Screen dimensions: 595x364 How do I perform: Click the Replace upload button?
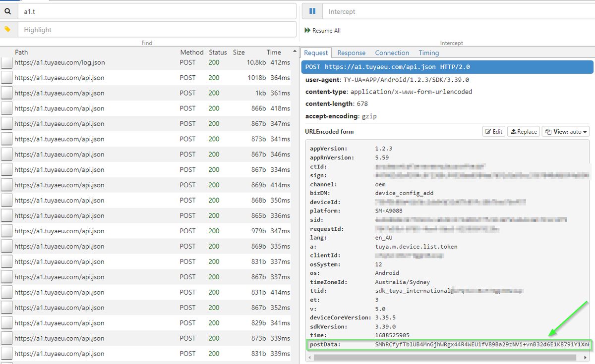(x=524, y=132)
